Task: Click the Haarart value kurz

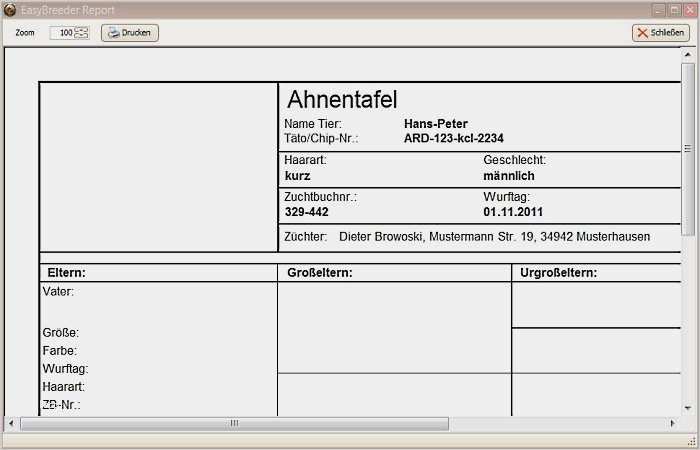Action: coord(297,176)
